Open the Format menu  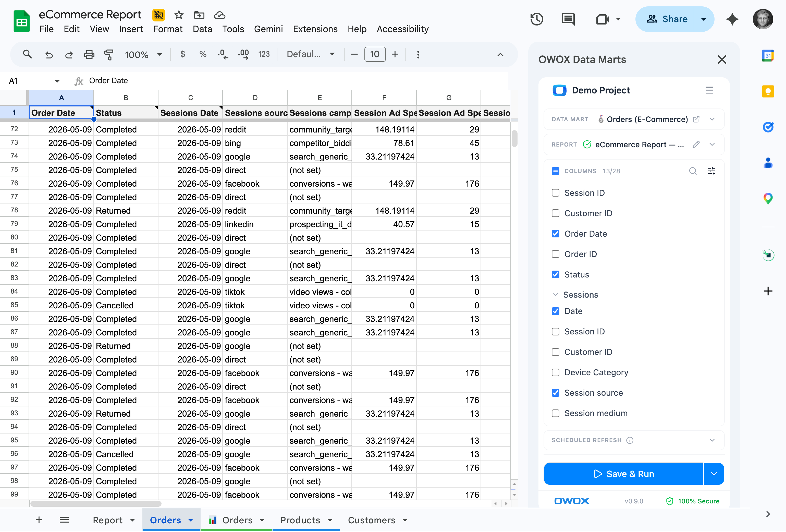pos(168,29)
